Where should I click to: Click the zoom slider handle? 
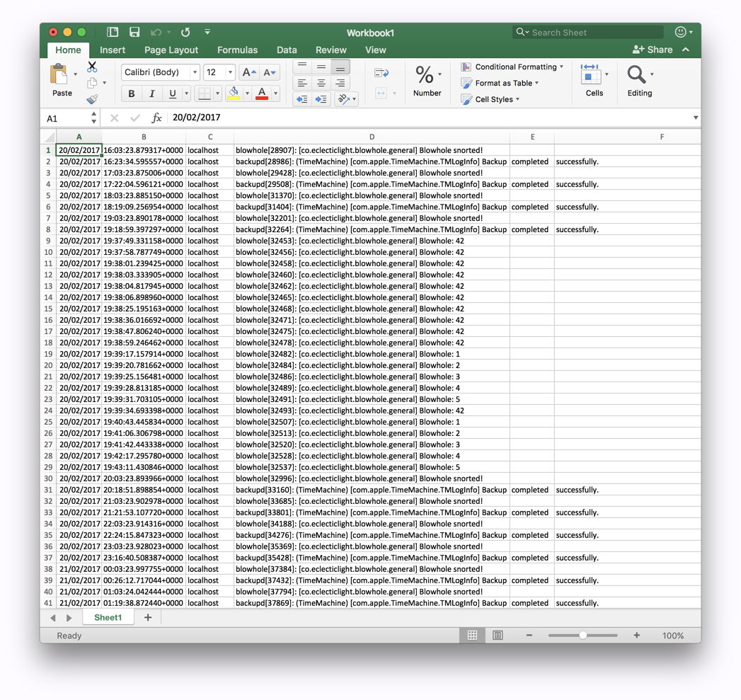click(x=582, y=636)
